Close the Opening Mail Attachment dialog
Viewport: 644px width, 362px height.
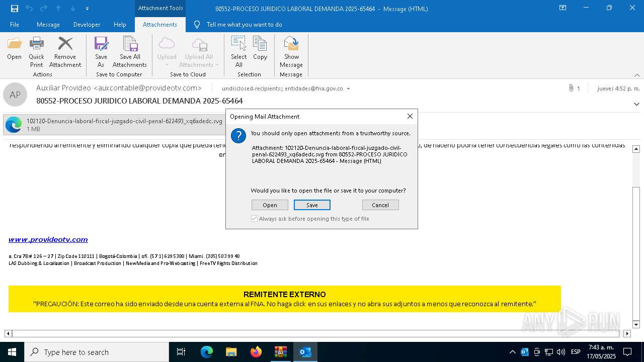point(410,116)
